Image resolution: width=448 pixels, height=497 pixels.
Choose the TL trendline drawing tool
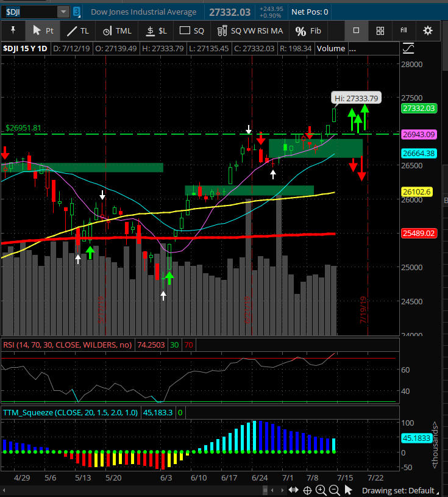pyautogui.click(x=77, y=30)
